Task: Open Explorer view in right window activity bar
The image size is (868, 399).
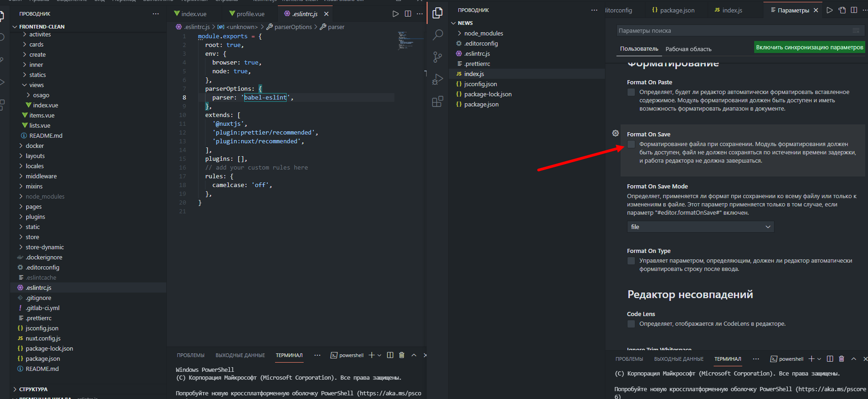Action: pyautogui.click(x=438, y=13)
